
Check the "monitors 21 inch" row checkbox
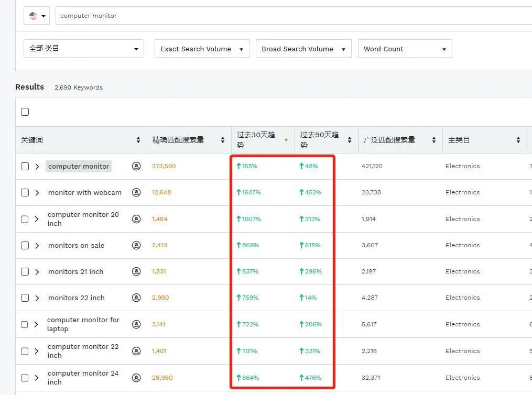25,271
